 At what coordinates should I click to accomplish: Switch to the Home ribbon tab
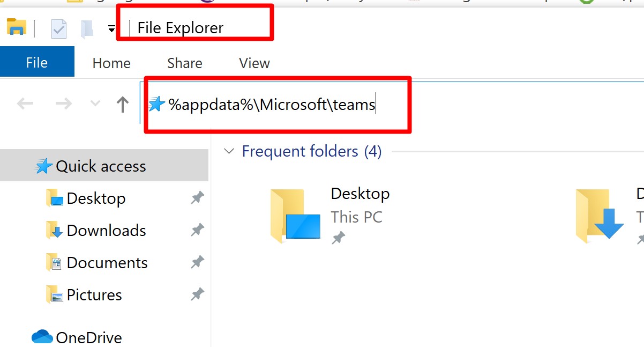(x=111, y=63)
